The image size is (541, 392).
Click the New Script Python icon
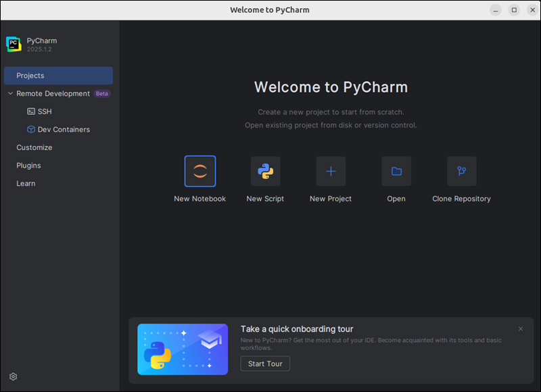pyautogui.click(x=265, y=172)
